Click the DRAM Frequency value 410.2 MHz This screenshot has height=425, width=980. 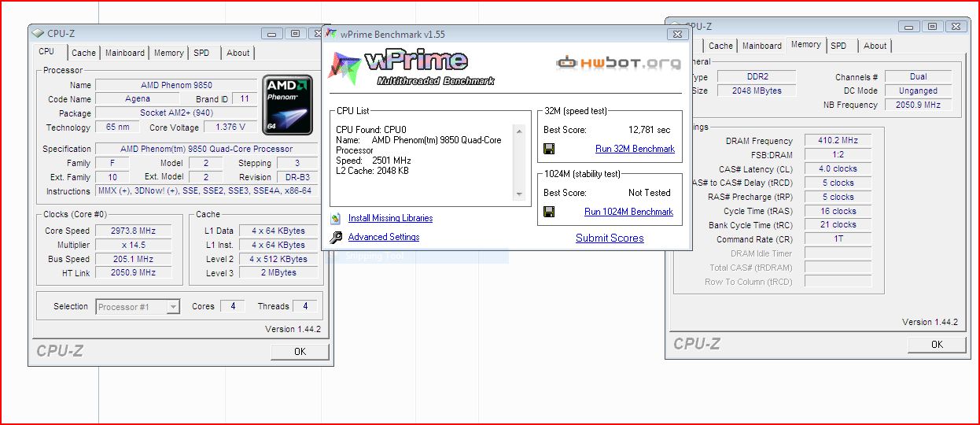[838, 141]
